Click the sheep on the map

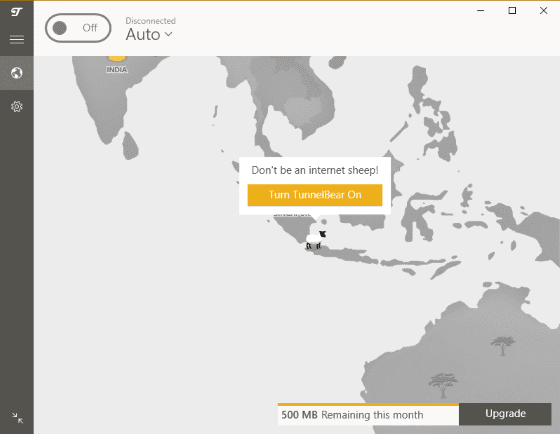point(315,240)
